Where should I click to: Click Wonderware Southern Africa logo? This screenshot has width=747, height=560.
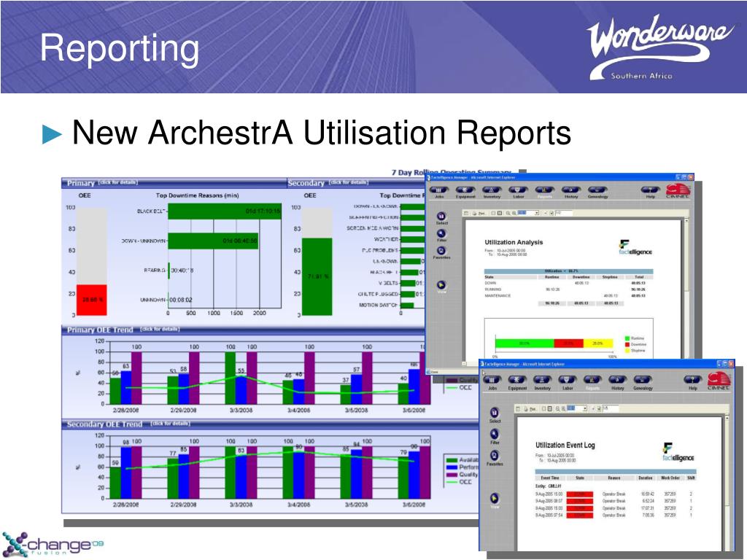(x=660, y=47)
